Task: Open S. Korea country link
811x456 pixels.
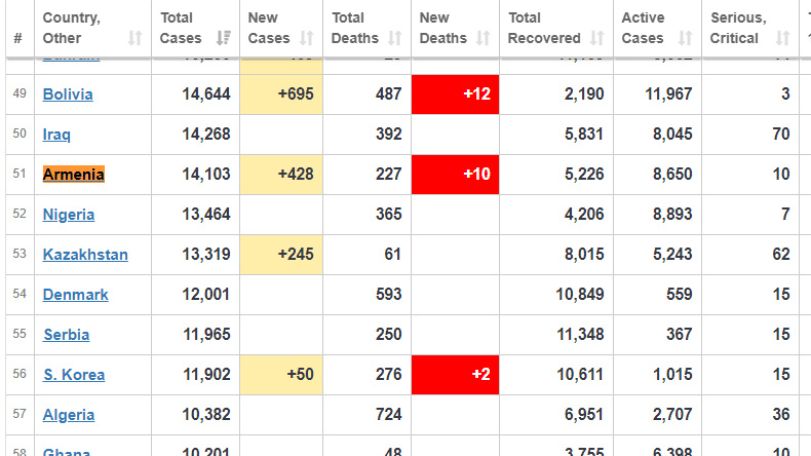Action: point(74,375)
